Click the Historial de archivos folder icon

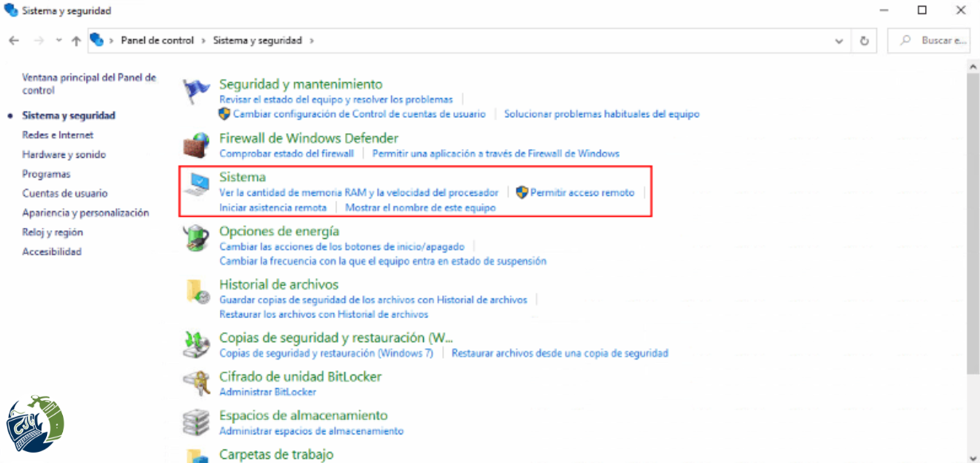click(196, 292)
